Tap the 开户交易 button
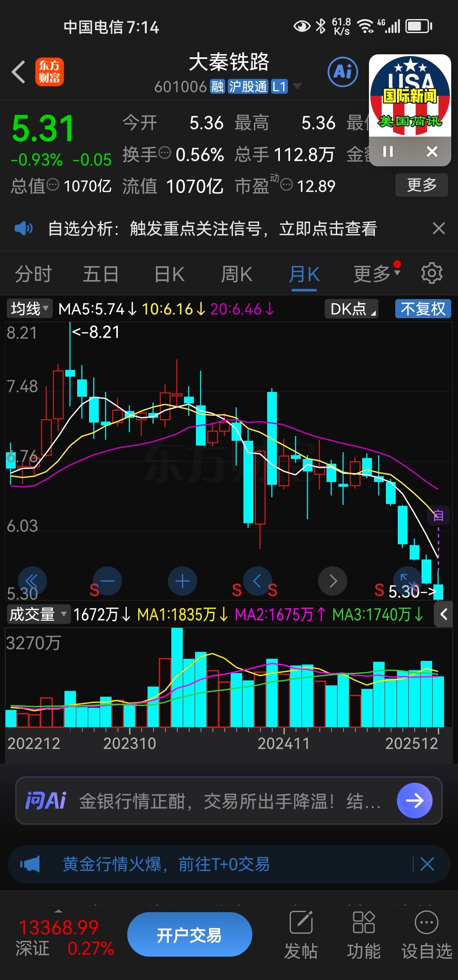 (x=190, y=934)
